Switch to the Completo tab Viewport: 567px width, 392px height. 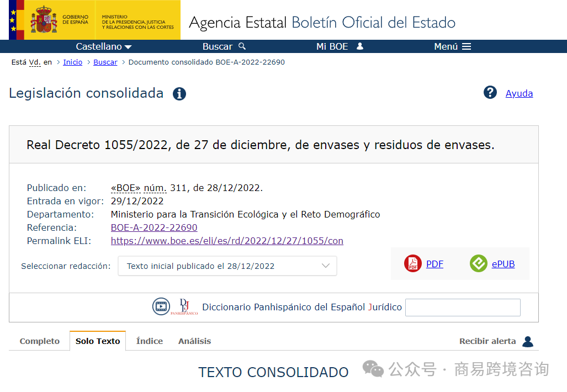click(39, 341)
